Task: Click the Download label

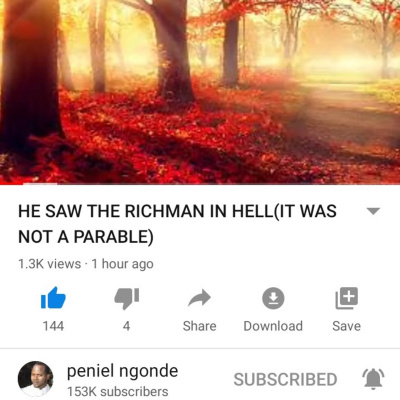Action: point(273,326)
